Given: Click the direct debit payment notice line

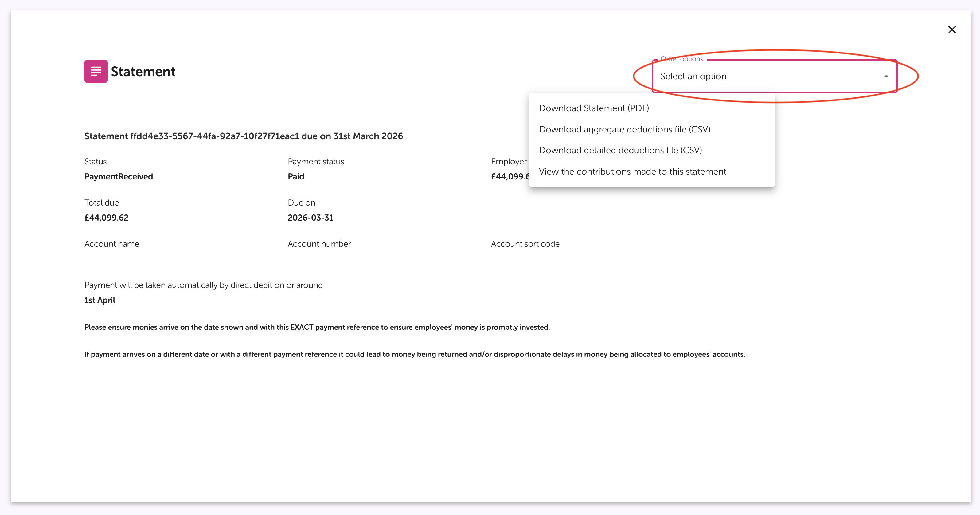Looking at the screenshot, I should tap(204, 285).
